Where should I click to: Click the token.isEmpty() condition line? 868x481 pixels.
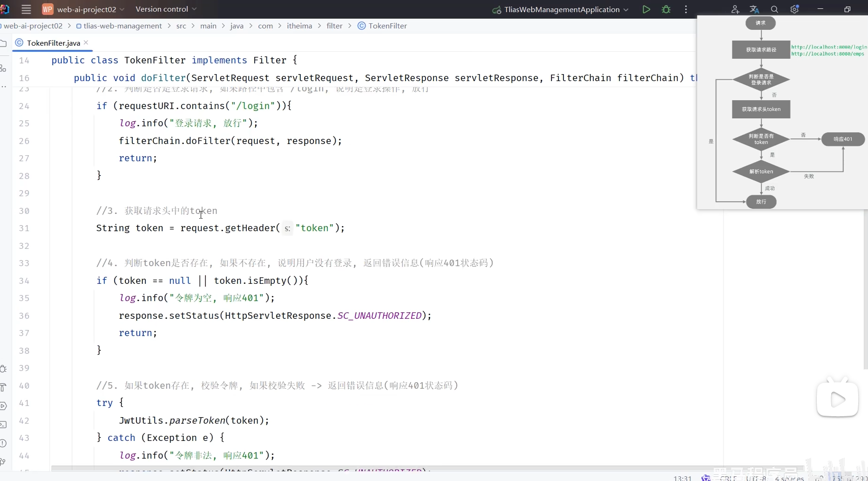[202, 281]
